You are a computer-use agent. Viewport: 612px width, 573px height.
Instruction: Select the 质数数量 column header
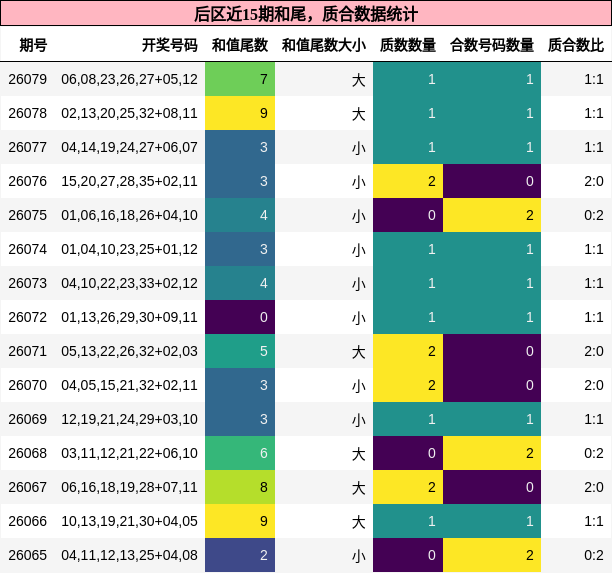408,45
